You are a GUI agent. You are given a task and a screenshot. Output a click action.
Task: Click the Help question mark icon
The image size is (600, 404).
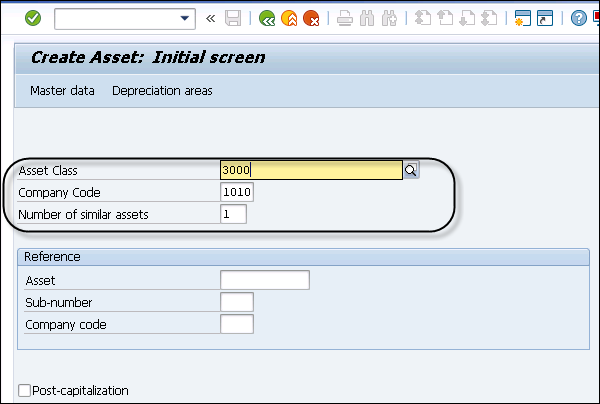pos(578,18)
